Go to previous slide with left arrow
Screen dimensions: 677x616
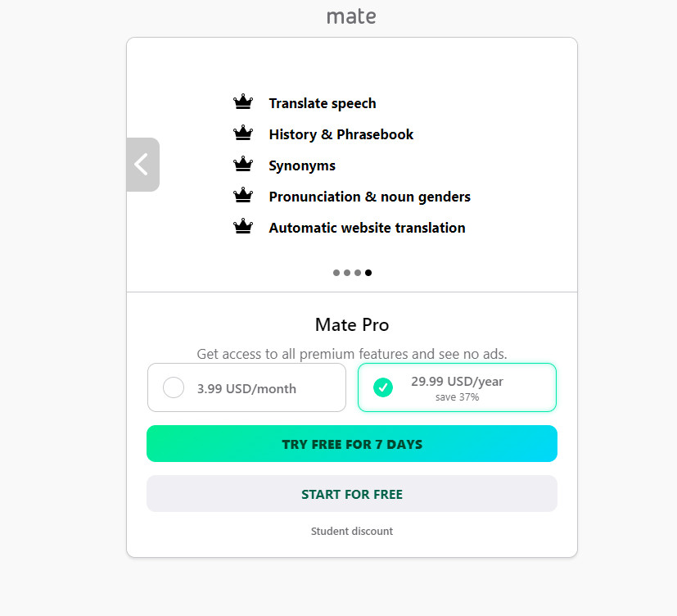coord(142,165)
